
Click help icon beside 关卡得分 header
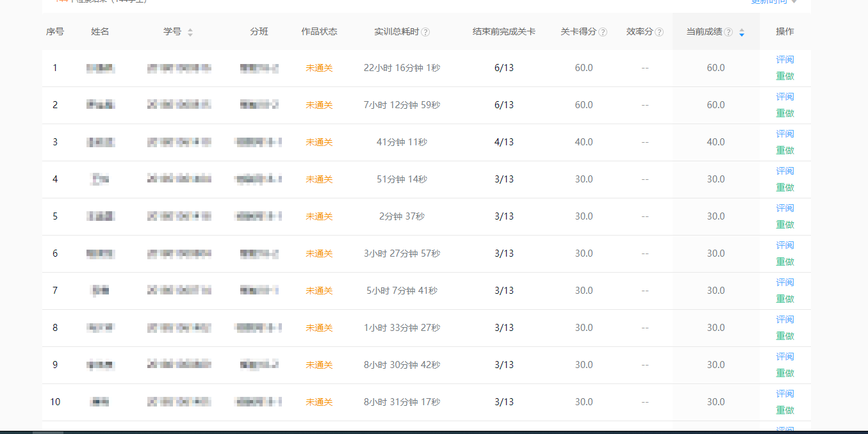pos(603,32)
